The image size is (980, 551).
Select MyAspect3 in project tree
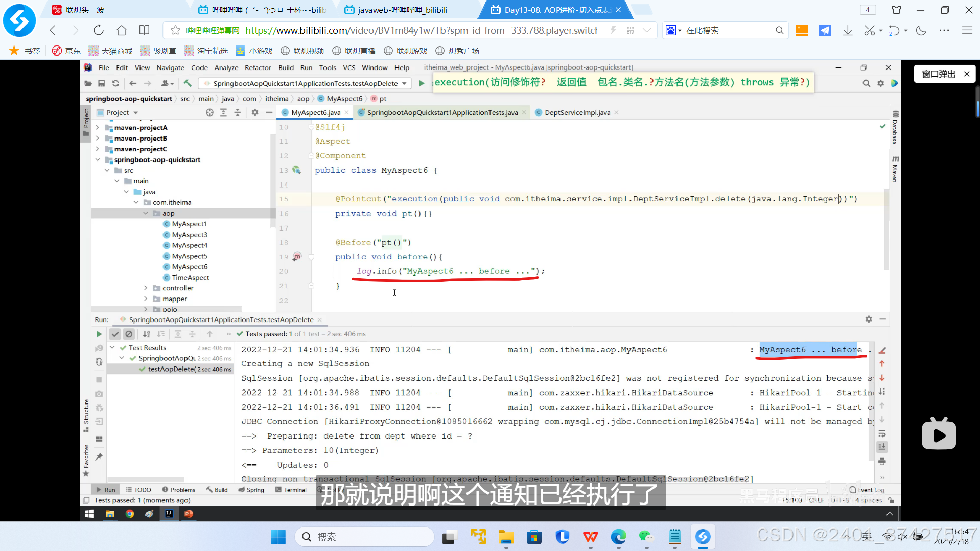[190, 235]
